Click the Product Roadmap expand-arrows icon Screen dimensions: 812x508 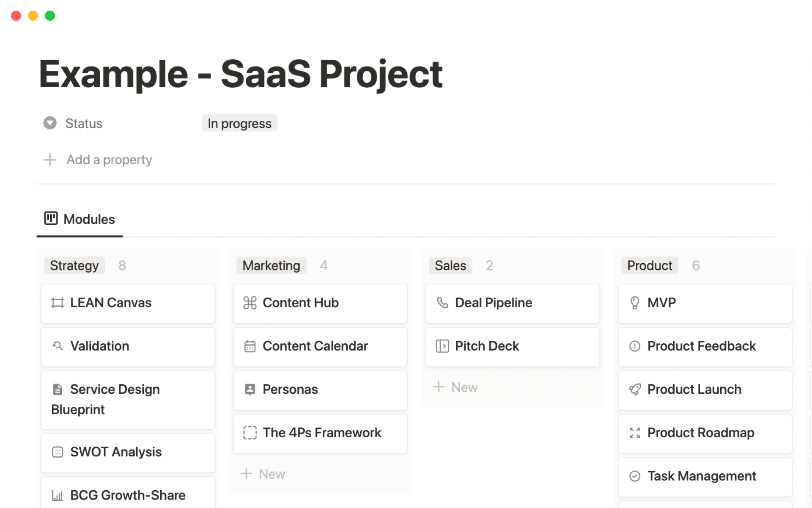[634, 433]
